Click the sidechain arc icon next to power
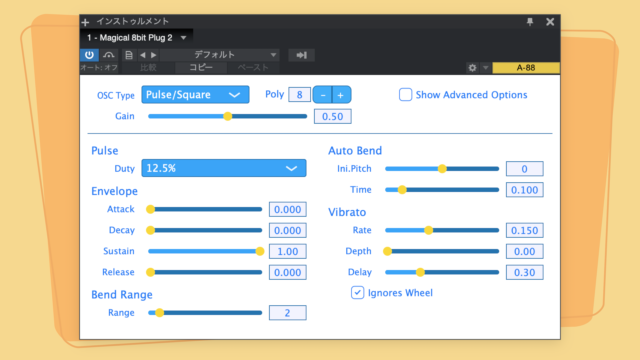Screen dimensions: 640x360 [109, 55]
